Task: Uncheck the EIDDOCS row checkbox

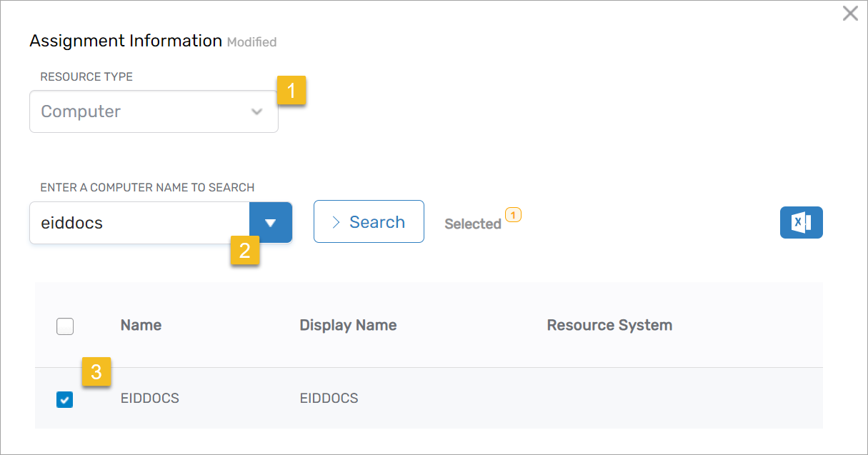Action: pos(64,400)
